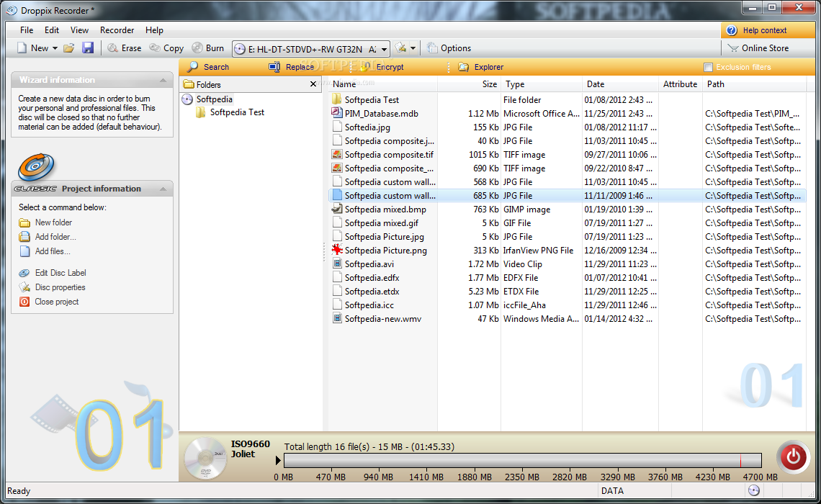Click the Open folder toolbar icon
The height and width of the screenshot is (504, 821).
click(68, 48)
